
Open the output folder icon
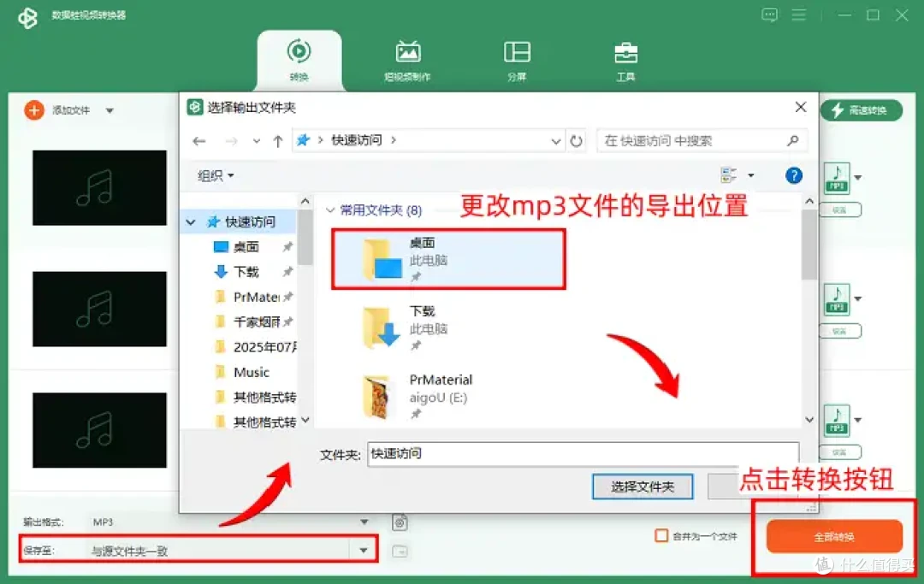(x=400, y=551)
